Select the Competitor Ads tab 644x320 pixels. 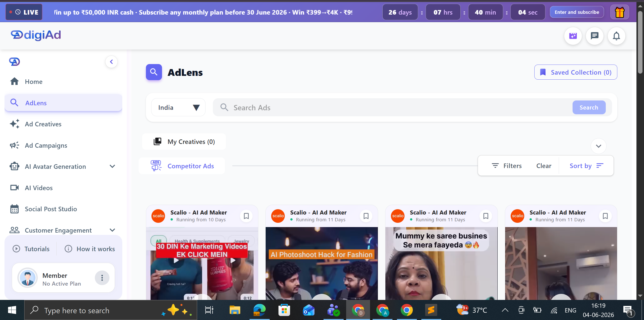[182, 166]
